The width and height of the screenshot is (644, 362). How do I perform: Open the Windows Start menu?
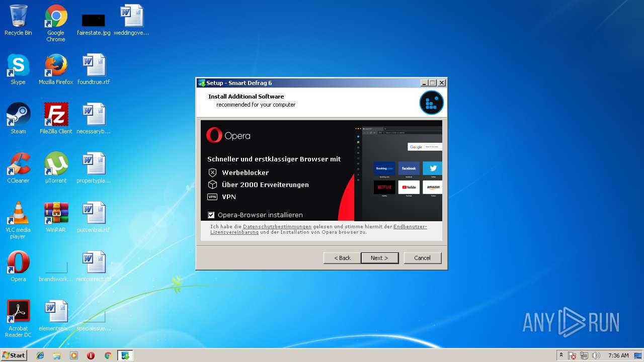click(14, 355)
